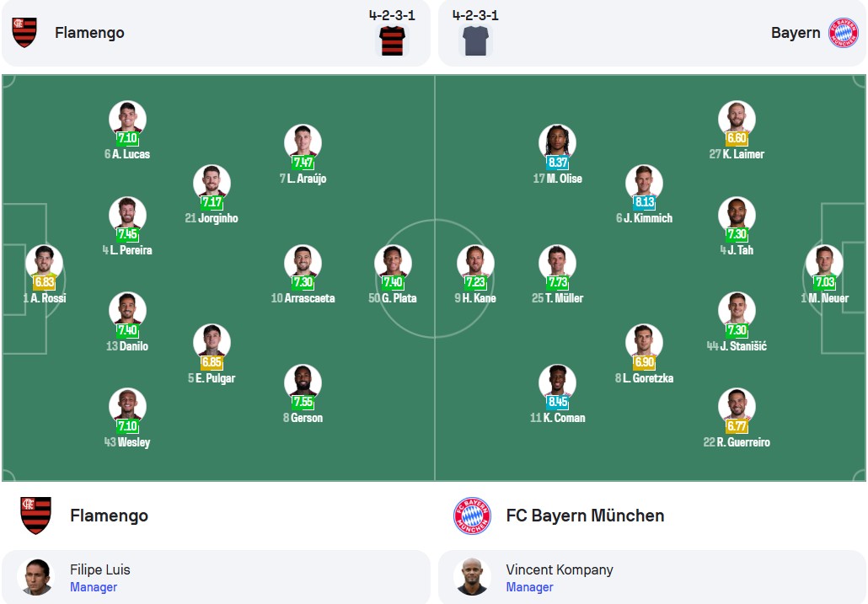Click the Bayern logo in the header
Image resolution: width=868 pixels, height=604 pixels.
843,33
